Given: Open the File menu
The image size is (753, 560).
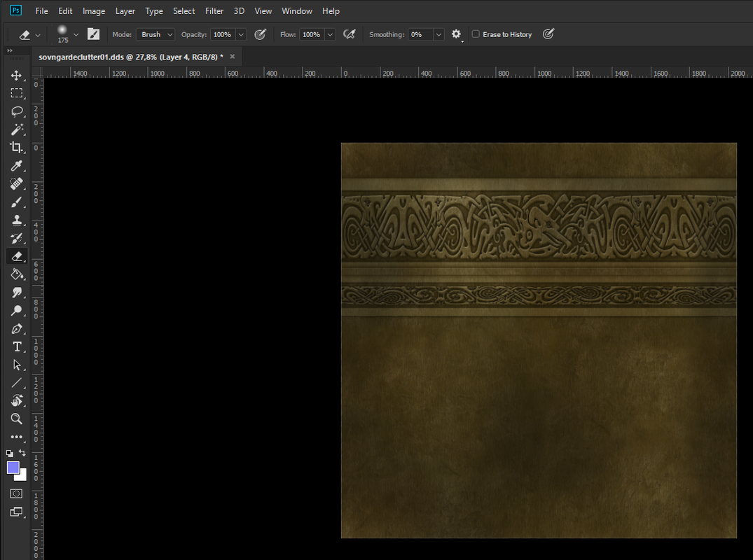Looking at the screenshot, I should (x=42, y=10).
